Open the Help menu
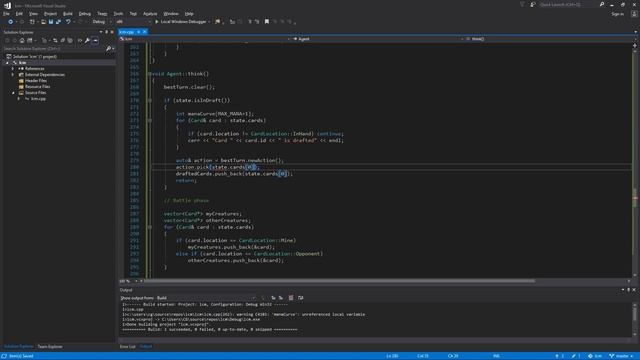This screenshot has width=640, height=360. pyautogui.click(x=189, y=13)
